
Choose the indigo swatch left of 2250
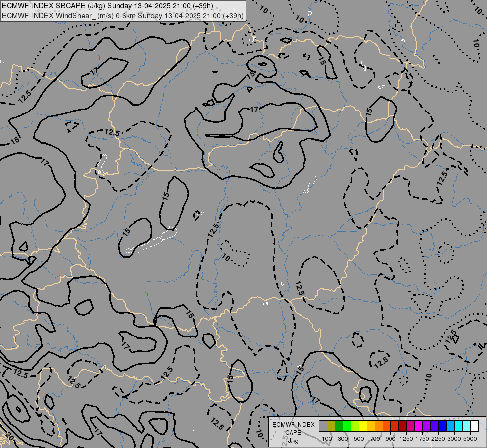[434, 426]
